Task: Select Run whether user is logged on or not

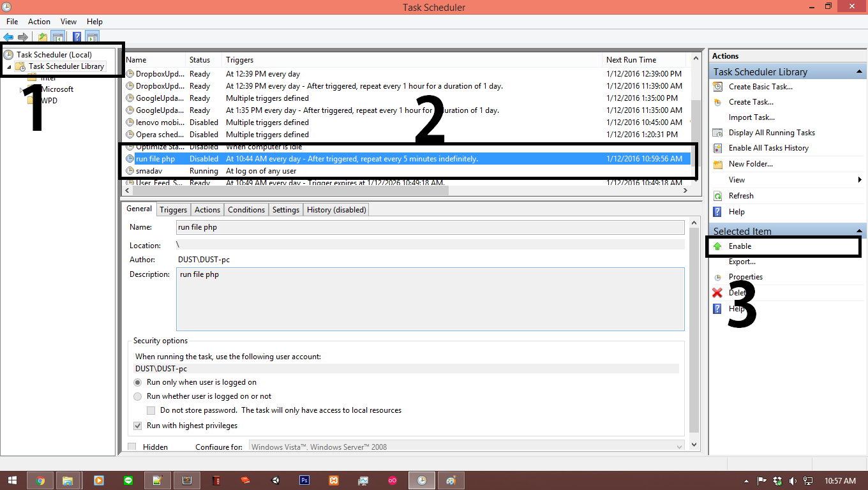Action: 137,396
